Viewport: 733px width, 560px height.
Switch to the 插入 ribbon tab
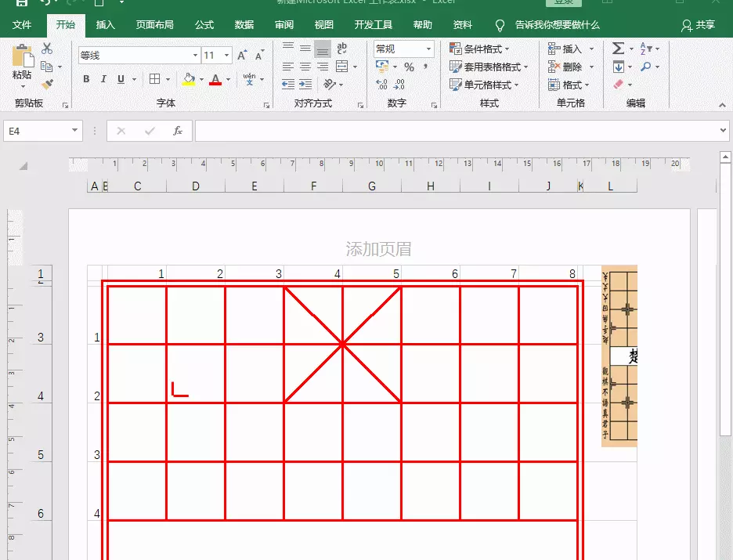pyautogui.click(x=106, y=24)
